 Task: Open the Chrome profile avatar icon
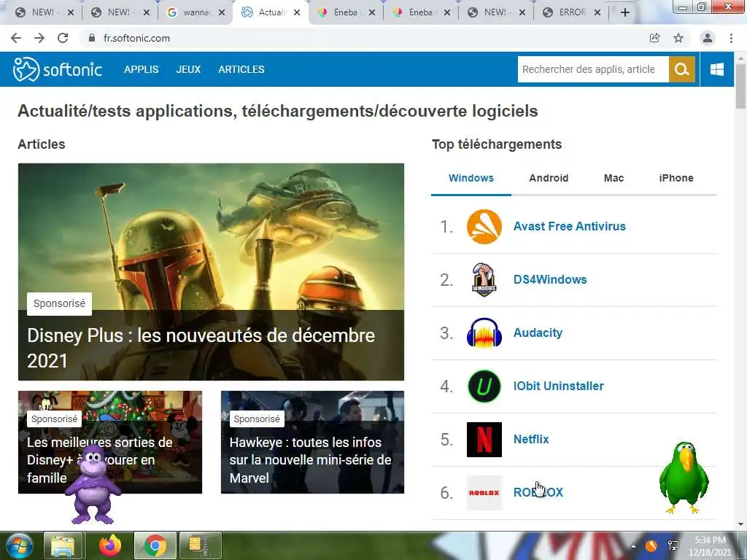pyautogui.click(x=708, y=38)
